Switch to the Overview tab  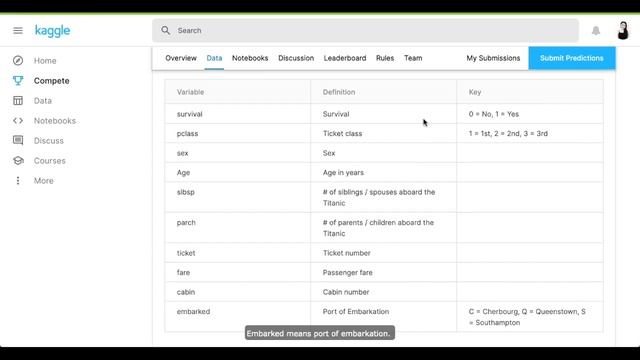coord(181,58)
